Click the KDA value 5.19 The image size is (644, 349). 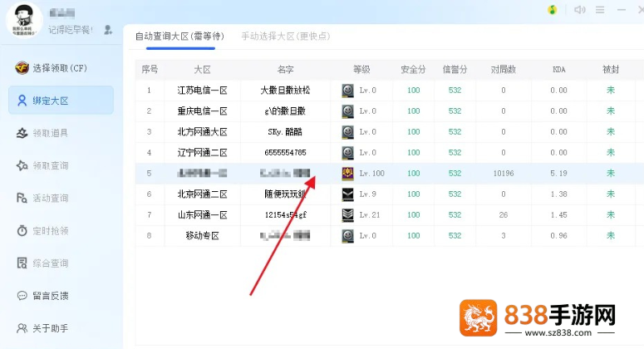click(x=558, y=174)
